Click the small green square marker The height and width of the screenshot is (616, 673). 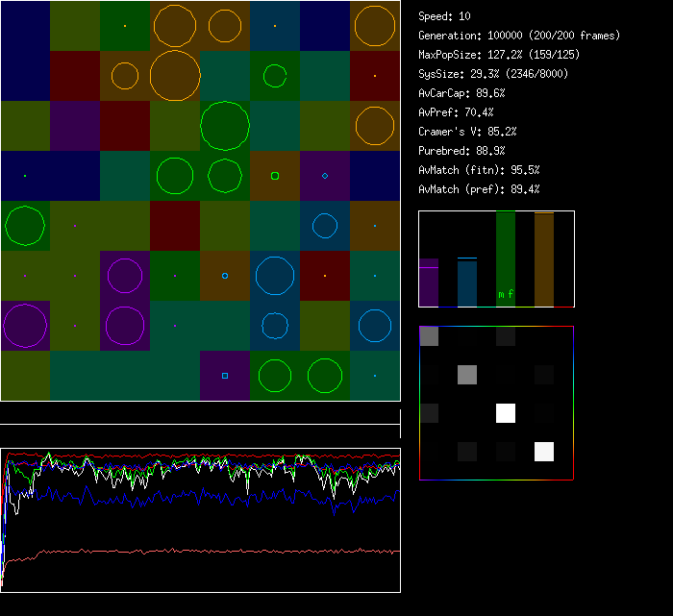pos(275,176)
